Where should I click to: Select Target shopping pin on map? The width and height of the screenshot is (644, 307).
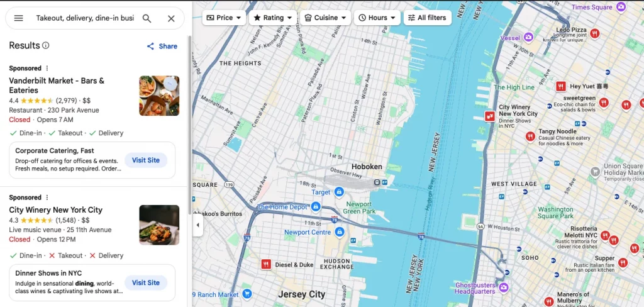pos(339,191)
